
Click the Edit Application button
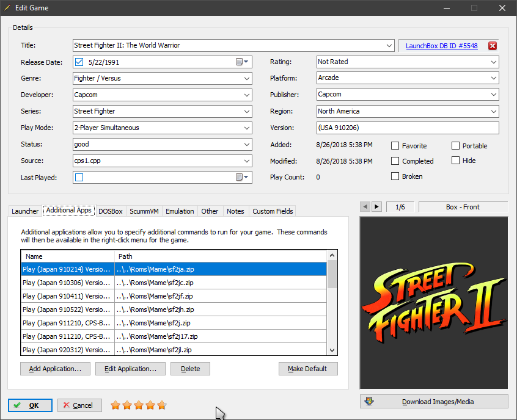(x=130, y=369)
